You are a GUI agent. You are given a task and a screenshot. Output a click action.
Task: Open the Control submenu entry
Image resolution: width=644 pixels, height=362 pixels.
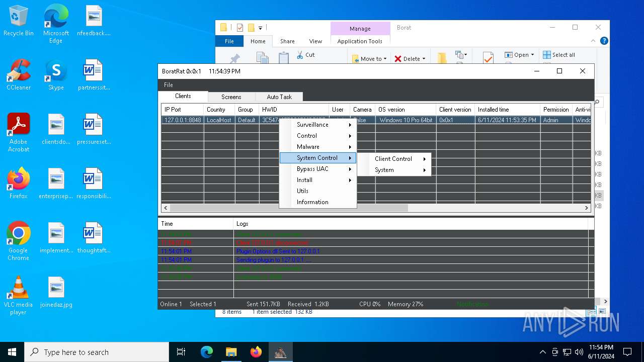[x=318, y=136]
